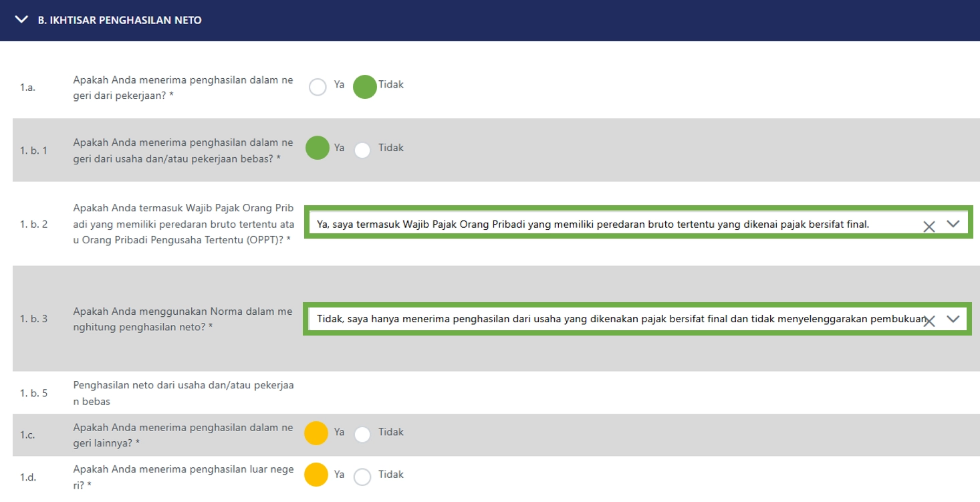Click the 1.a question text about pekerjaan
Image resolution: width=980 pixels, height=502 pixels.
click(182, 88)
